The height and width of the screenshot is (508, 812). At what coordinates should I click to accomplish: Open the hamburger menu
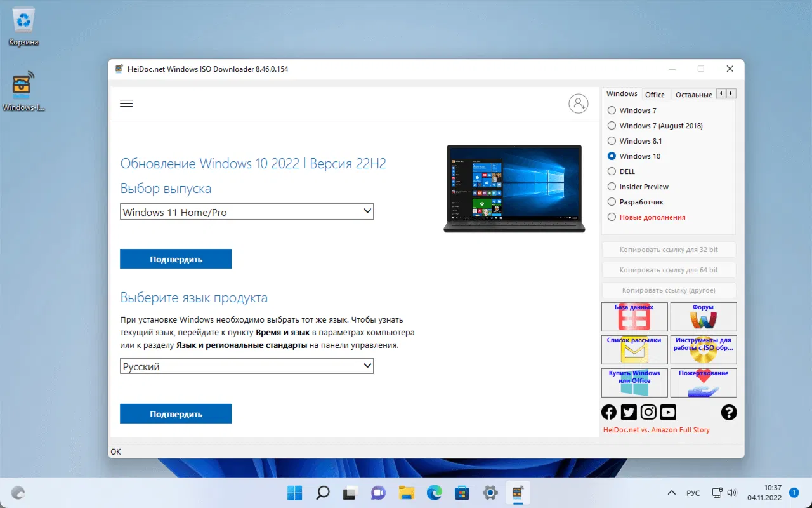126,103
